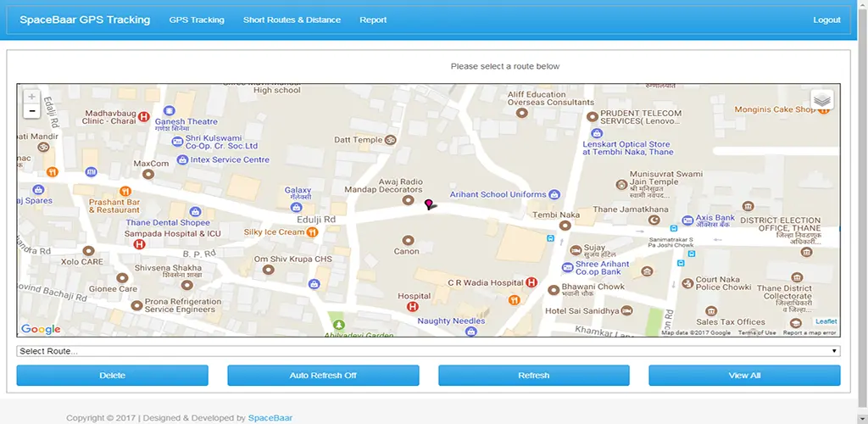This screenshot has height=424, width=868.
Task: Select the Arihant School Uniforms shop icon
Action: [554, 195]
